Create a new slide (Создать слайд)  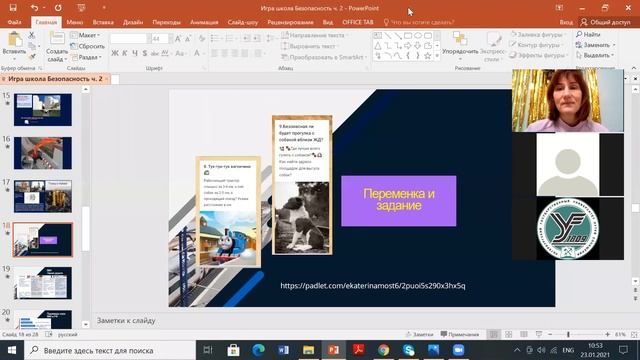[x=57, y=47]
